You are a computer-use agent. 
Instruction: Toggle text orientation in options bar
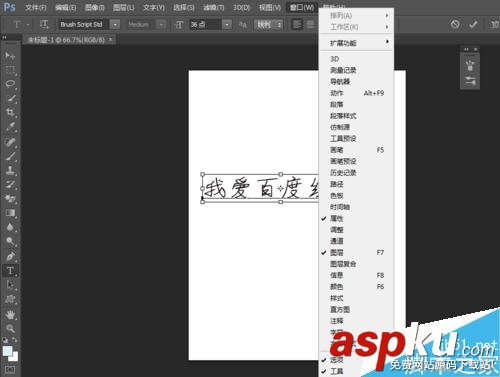tap(44, 24)
